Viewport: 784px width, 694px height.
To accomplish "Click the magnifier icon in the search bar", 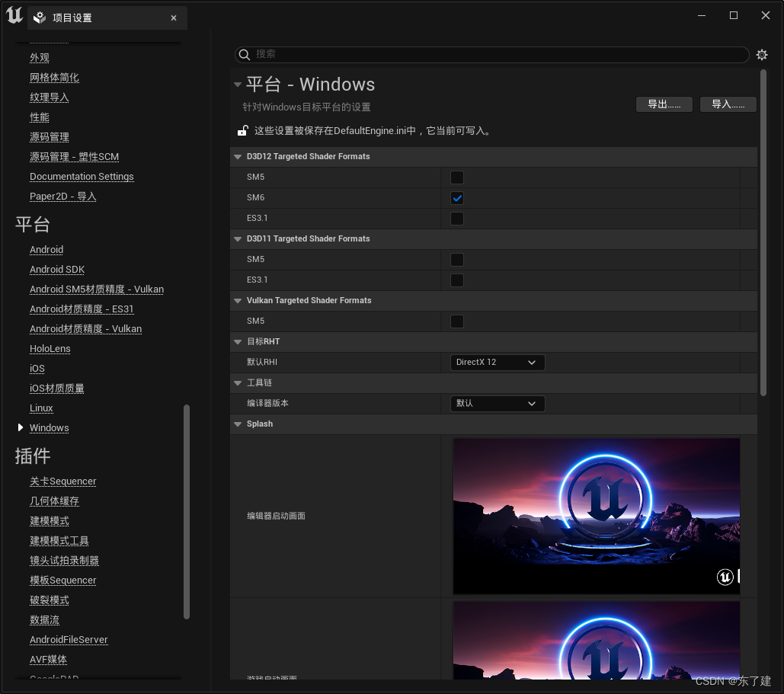I will pyautogui.click(x=244, y=55).
